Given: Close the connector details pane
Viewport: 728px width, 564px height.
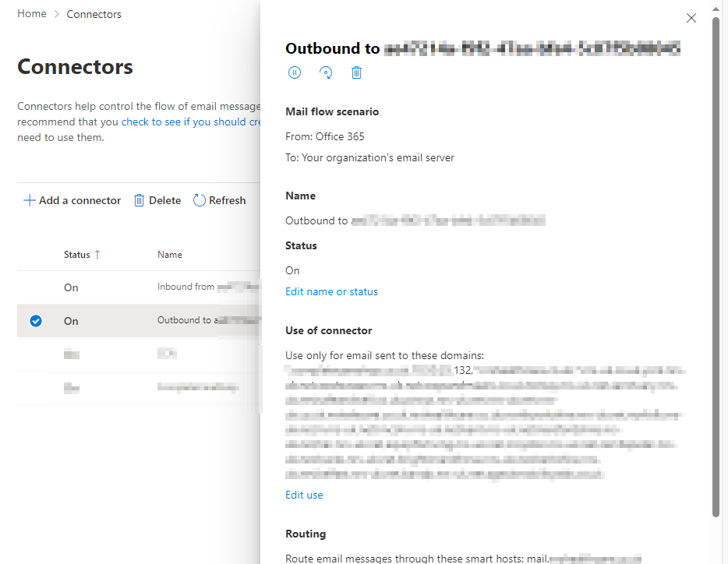Looking at the screenshot, I should (x=691, y=17).
